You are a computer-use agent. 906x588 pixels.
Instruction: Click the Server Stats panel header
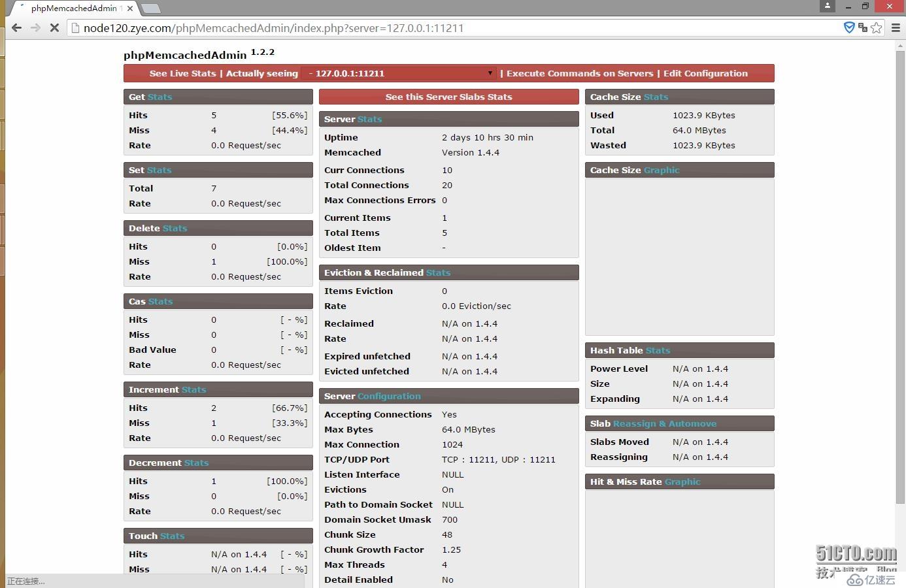point(449,119)
